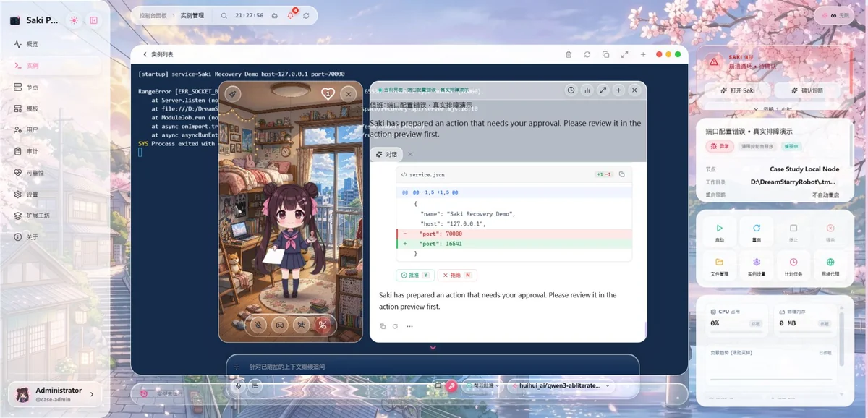Start a new chat with plus icon
Image resolution: width=868 pixels, height=418 pixels.
pos(618,90)
